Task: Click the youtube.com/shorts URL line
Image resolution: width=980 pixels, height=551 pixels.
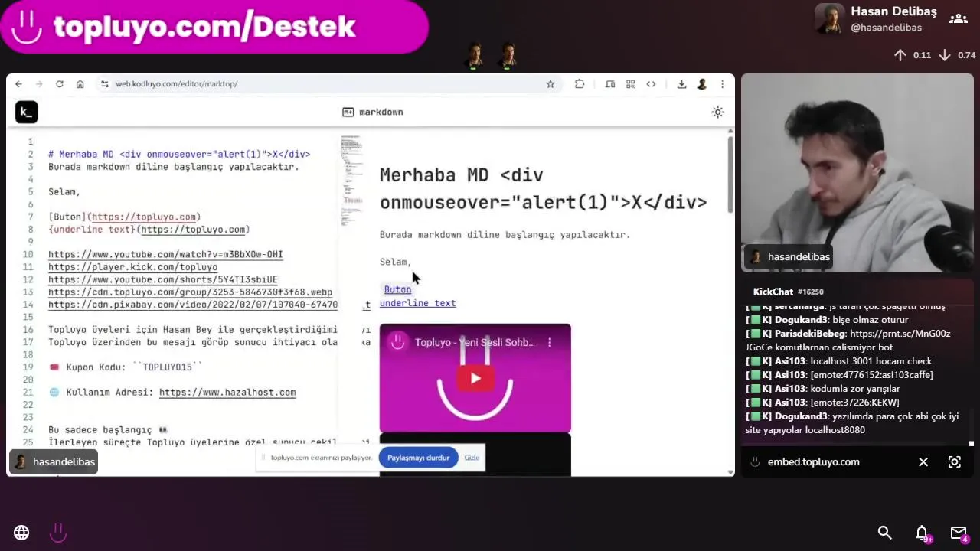Action: tap(162, 279)
